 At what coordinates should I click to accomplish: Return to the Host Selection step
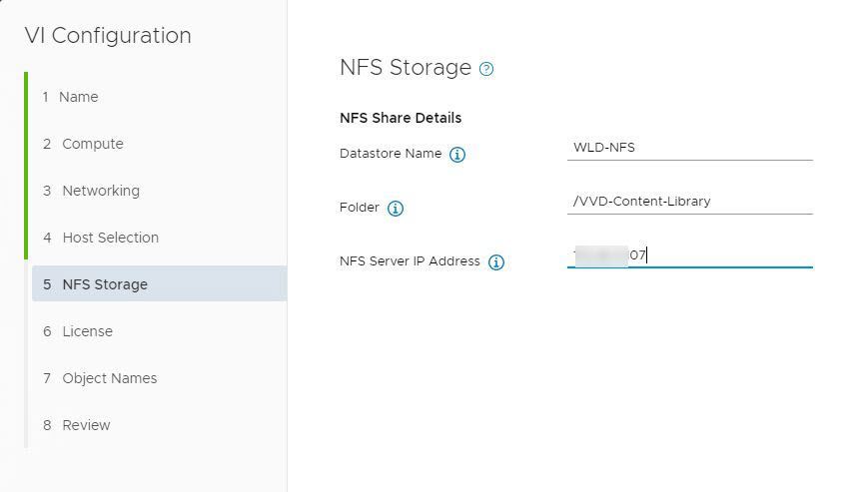(110, 238)
